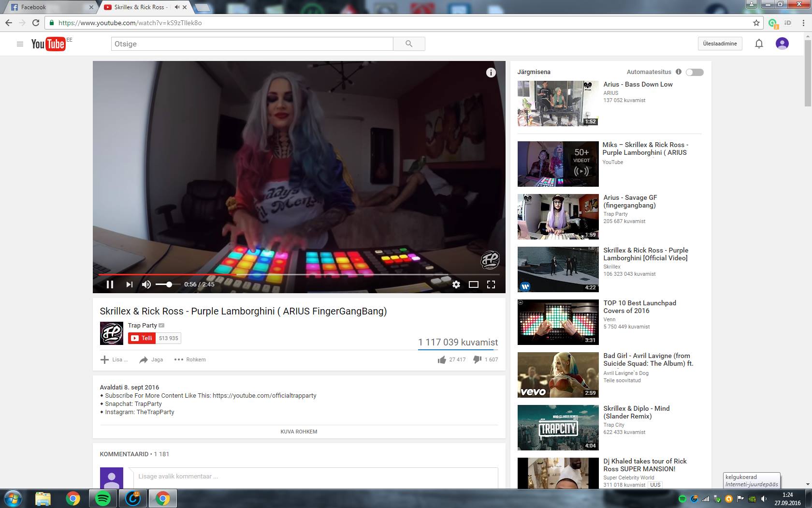The height and width of the screenshot is (508, 812).
Task: Open Trap Party channel avatar
Action: coord(112,333)
